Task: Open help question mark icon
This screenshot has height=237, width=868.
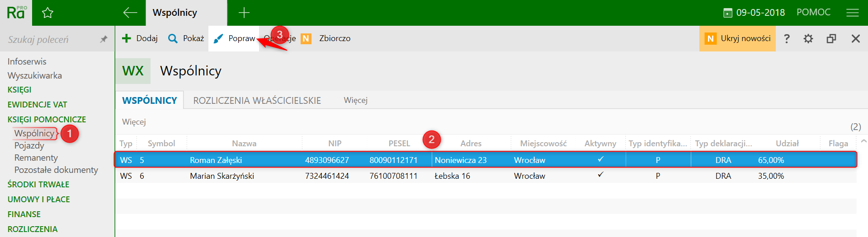Action: (x=787, y=38)
